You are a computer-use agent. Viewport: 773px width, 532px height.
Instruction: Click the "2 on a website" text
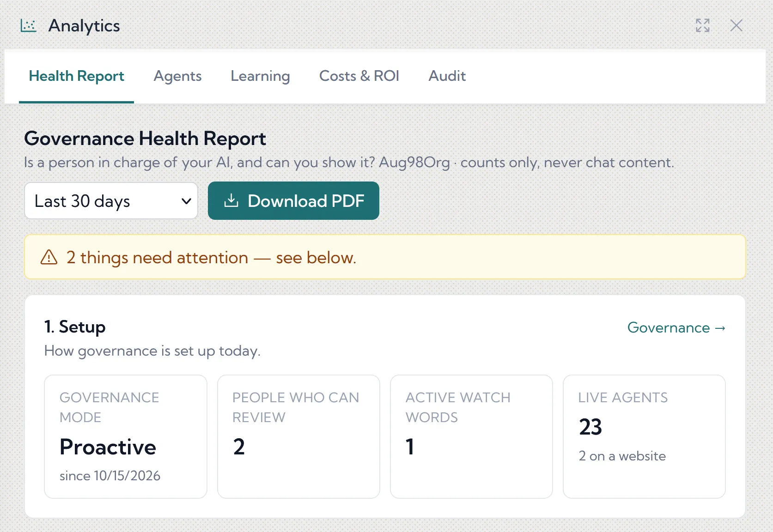point(622,456)
